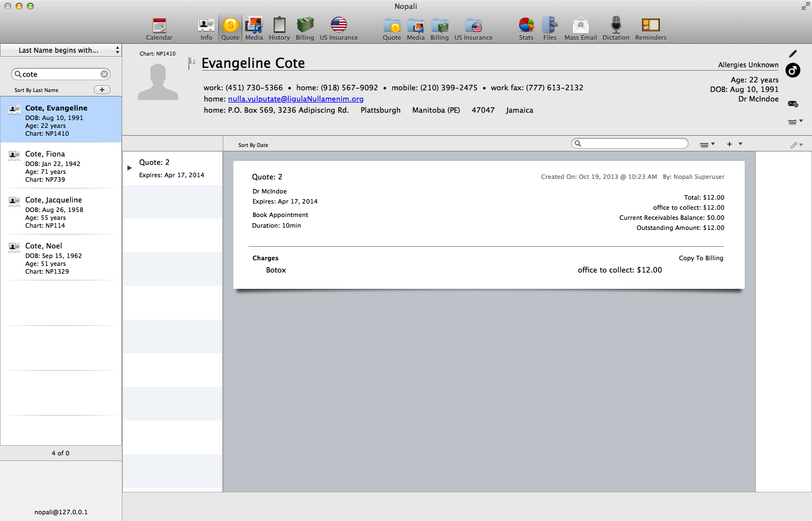Viewport: 812px width, 521px height.
Task: Click Book Appointment text in quote
Action: [280, 215]
